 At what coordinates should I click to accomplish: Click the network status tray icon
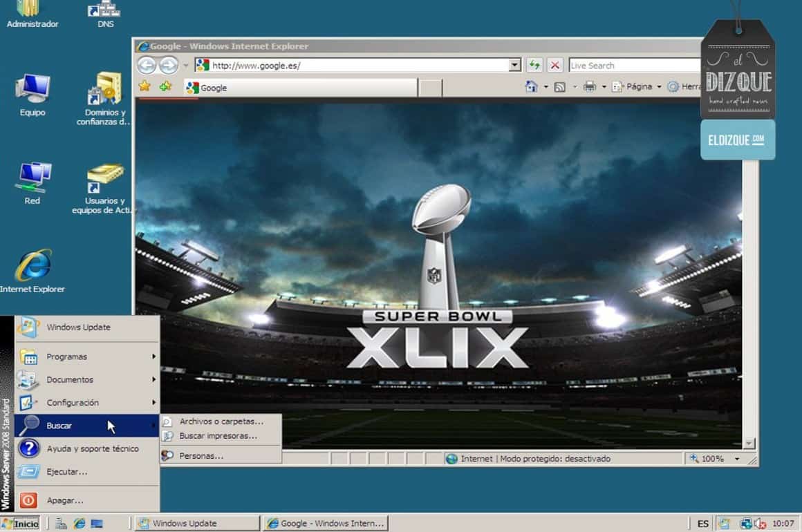coord(746,523)
